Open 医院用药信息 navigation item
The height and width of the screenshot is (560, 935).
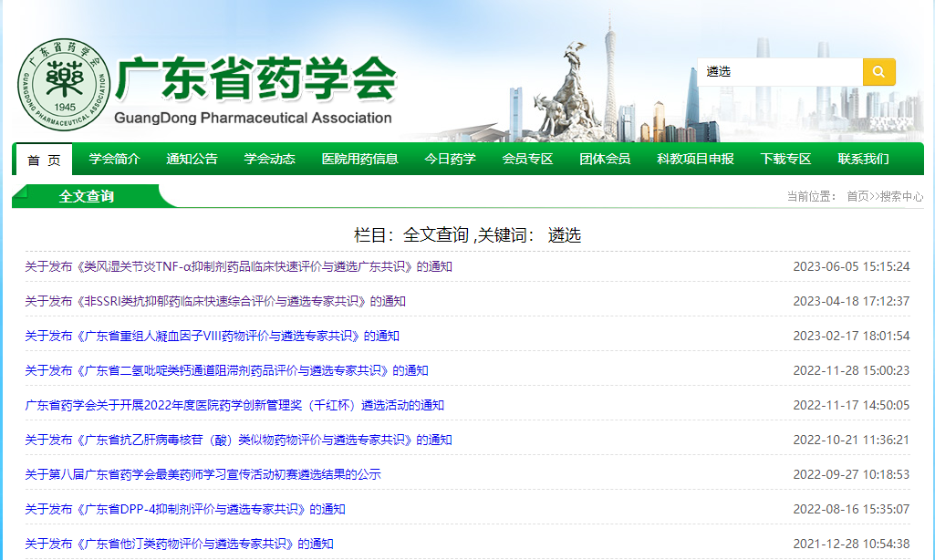pos(359,159)
